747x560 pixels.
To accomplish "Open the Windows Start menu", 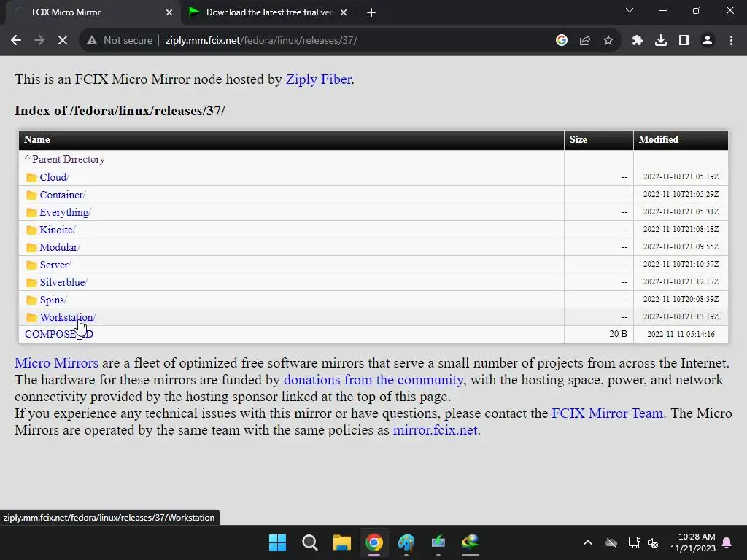I will pos(277,542).
